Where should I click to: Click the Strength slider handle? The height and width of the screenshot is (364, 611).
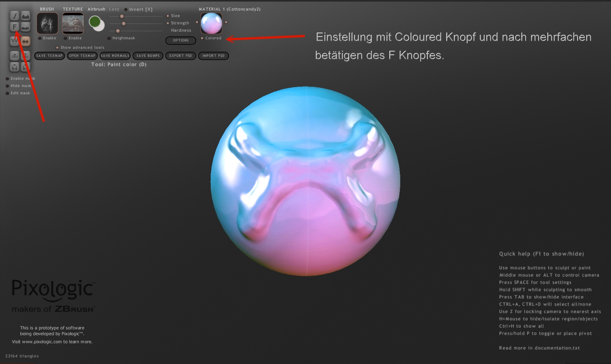click(124, 24)
